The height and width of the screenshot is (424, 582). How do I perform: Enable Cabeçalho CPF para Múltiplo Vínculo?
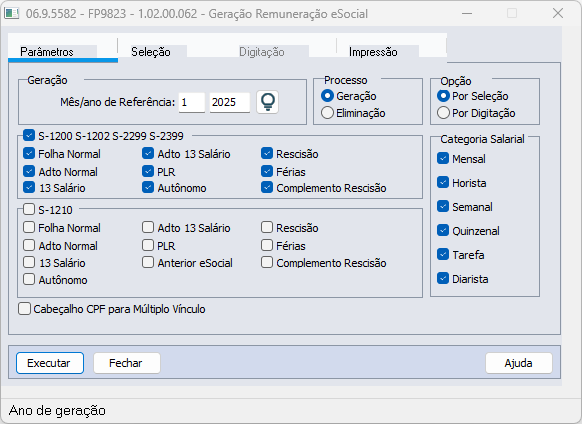pyautogui.click(x=24, y=309)
